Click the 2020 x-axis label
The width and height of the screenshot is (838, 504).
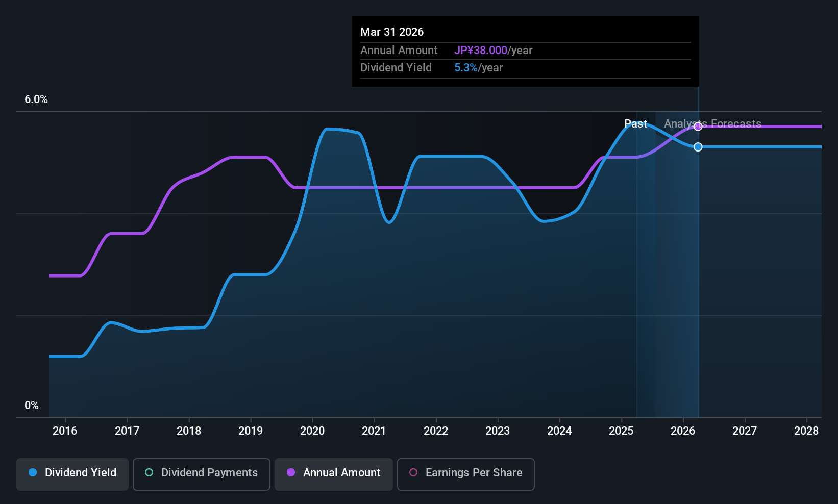[312, 431]
